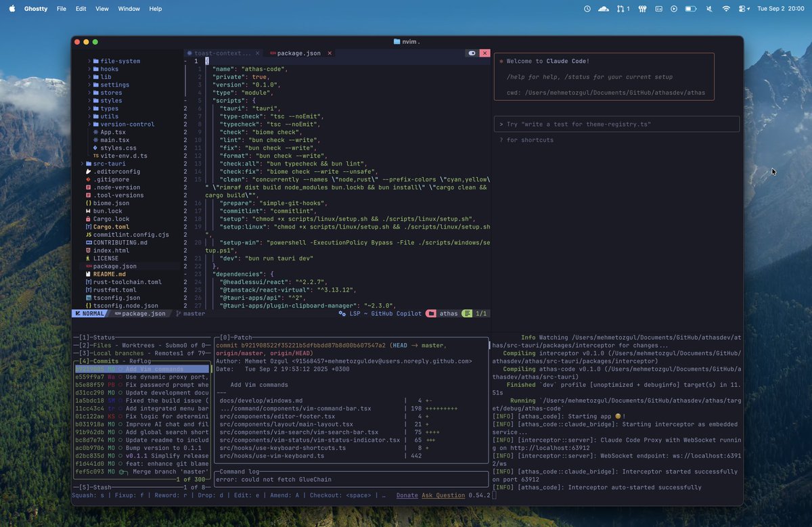This screenshot has width=812, height=527.
Task: Click the clock history menu bar icon
Action: 587,9
